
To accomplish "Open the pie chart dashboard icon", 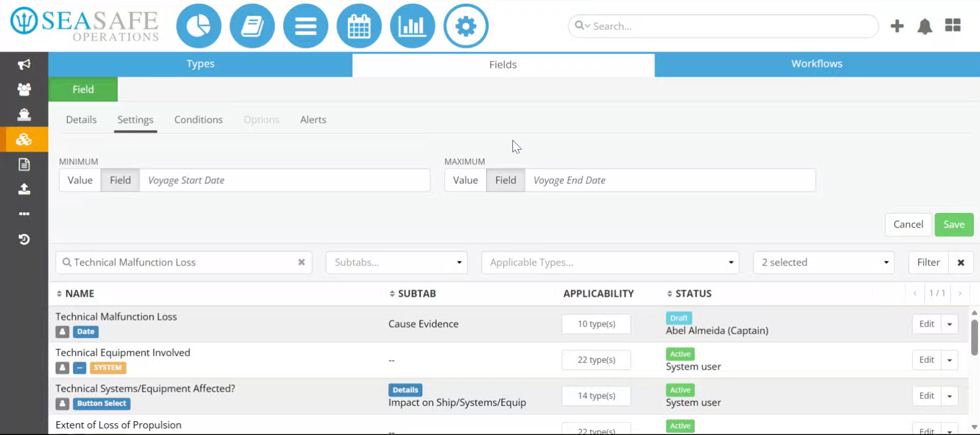I will click(x=199, y=26).
